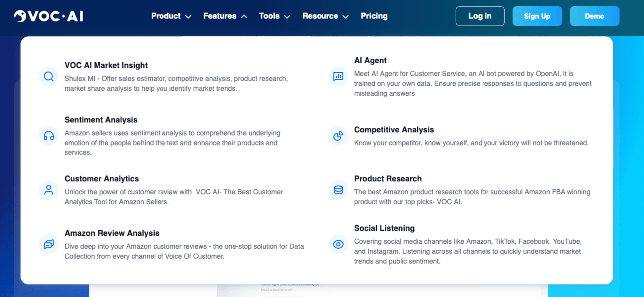This screenshot has width=644, height=297.
Task: Click the headphones icon for Sentiment Analysis
Action: click(49, 136)
